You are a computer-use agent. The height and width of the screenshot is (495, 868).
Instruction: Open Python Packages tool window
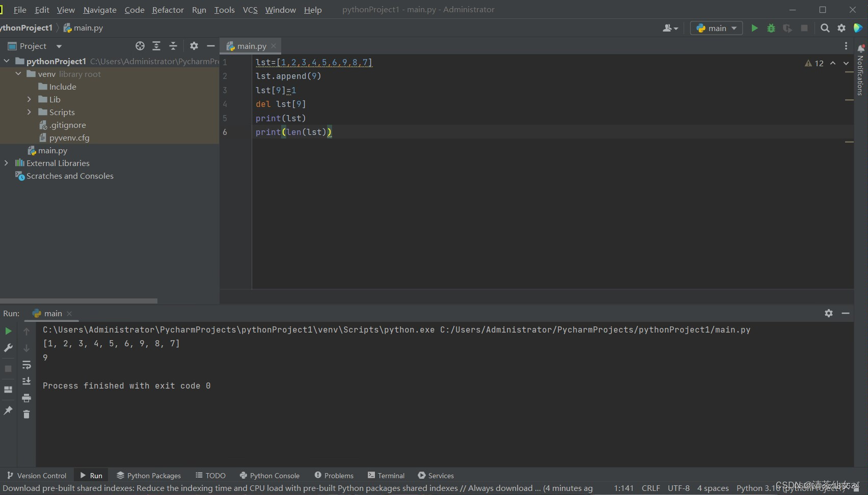[149, 475]
